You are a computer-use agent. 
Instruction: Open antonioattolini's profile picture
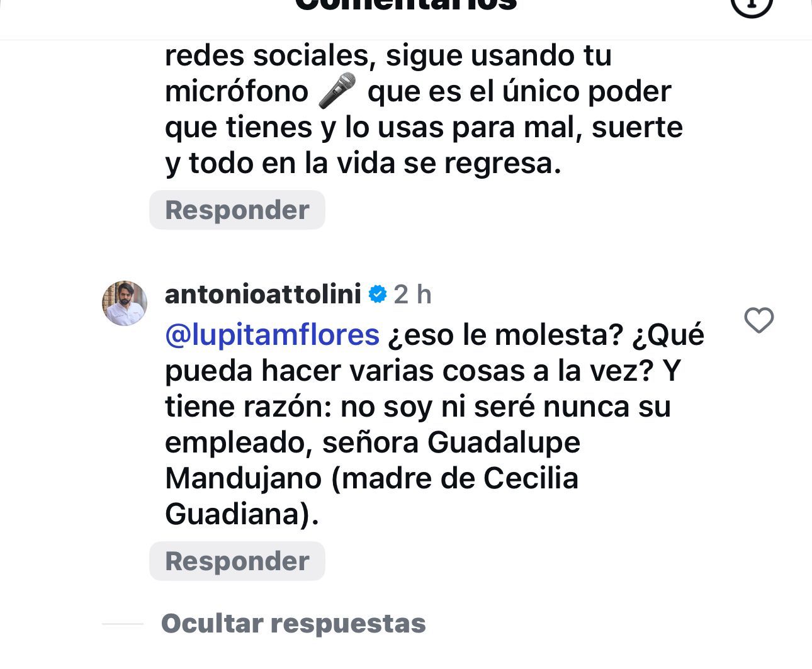click(125, 303)
